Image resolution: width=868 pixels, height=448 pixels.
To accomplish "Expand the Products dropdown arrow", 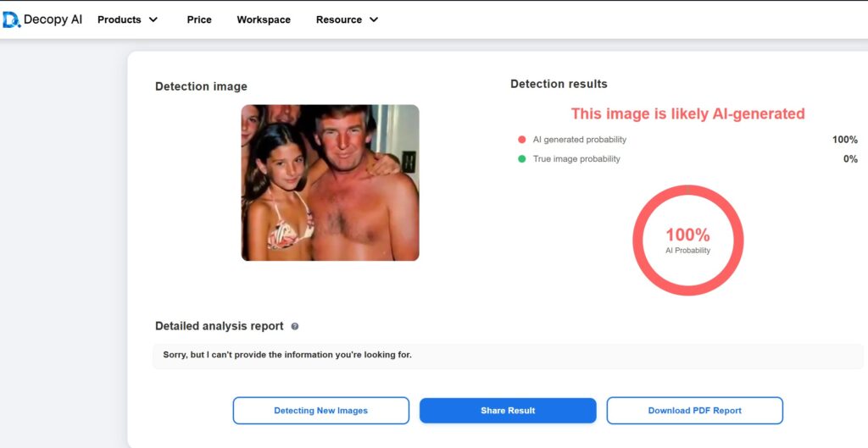I will [x=153, y=19].
